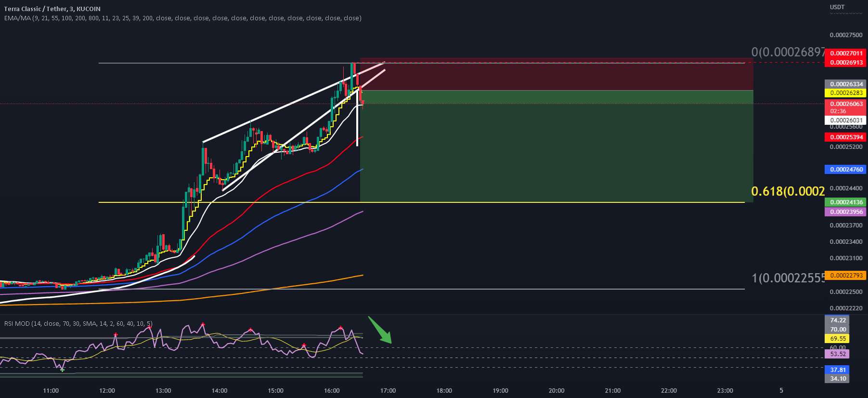Image resolution: width=868 pixels, height=398 pixels.
Task: Click the 0.00023700 price axis tick
Action: [846, 225]
